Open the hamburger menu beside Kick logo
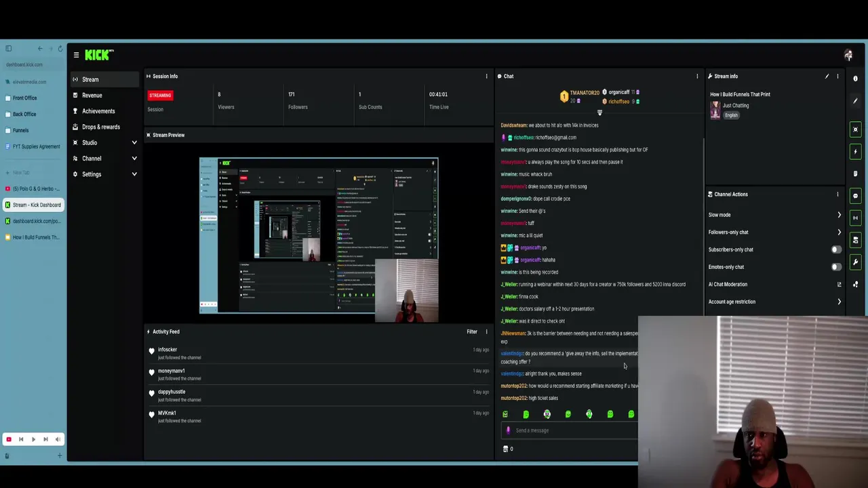The width and height of the screenshot is (868, 488). coord(76,55)
